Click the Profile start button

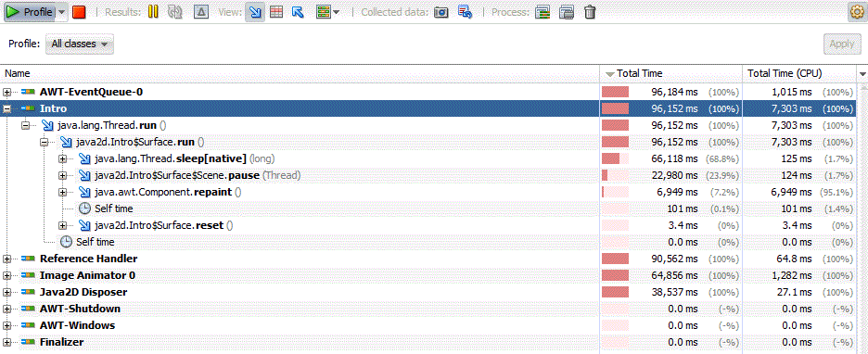[30, 12]
